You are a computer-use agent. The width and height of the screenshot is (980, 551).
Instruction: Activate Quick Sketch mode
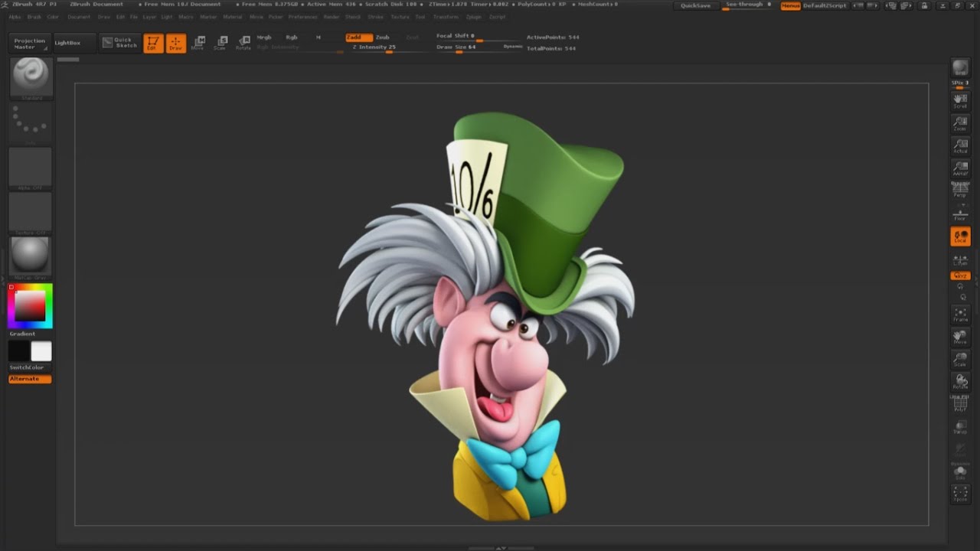click(119, 43)
